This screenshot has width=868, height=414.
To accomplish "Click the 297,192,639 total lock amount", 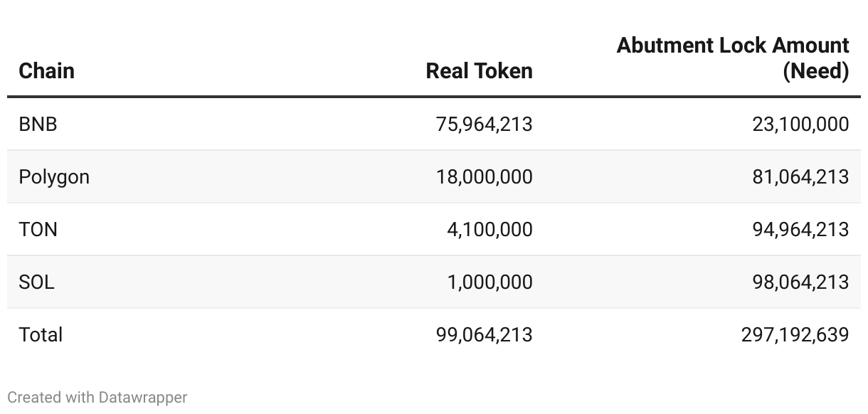I will point(795,335).
